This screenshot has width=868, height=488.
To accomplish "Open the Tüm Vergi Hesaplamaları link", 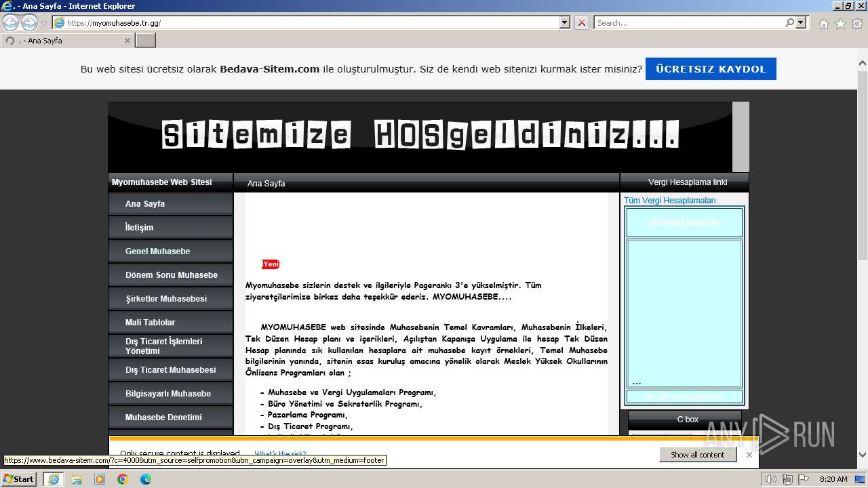I will point(669,201).
